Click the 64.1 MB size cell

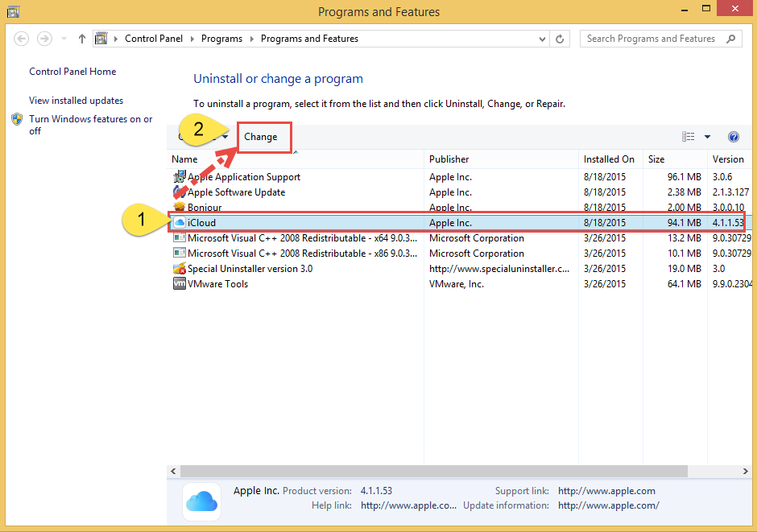(684, 284)
